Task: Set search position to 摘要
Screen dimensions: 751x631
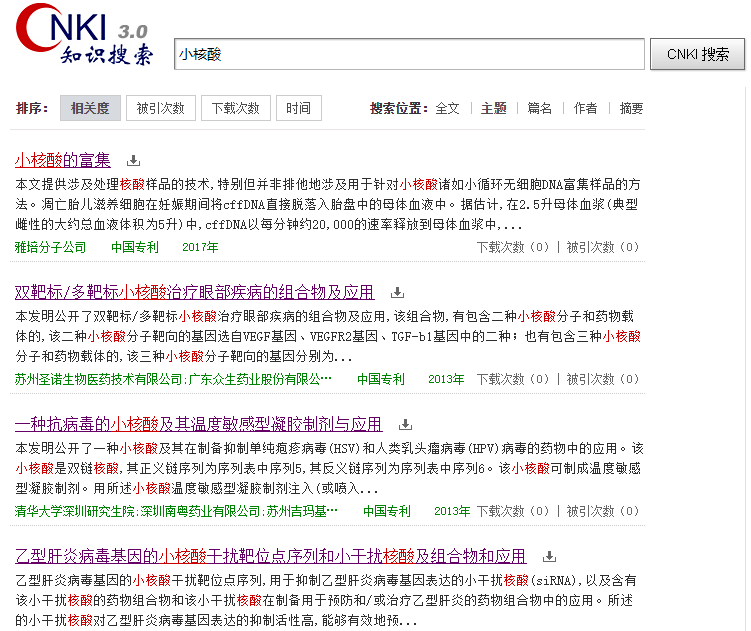Action: [631, 109]
